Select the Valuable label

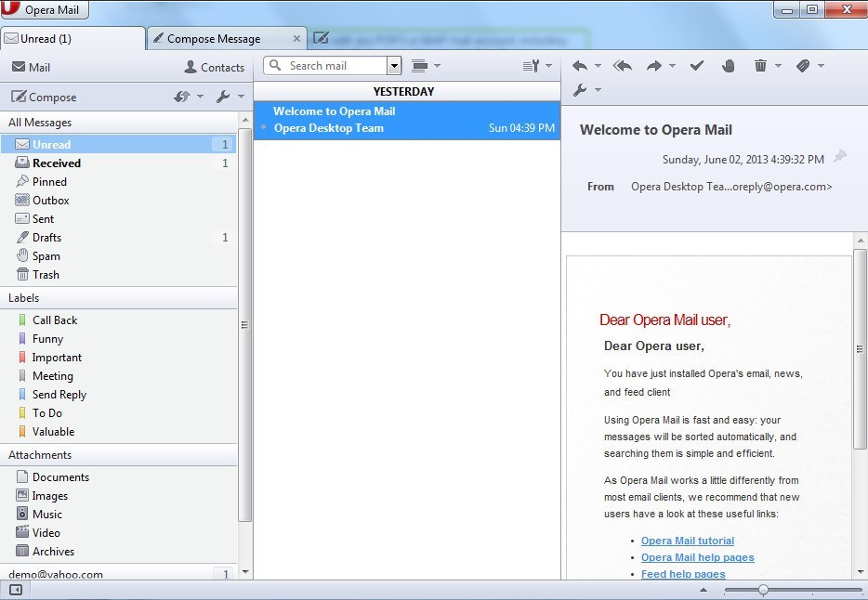(x=118, y=431)
